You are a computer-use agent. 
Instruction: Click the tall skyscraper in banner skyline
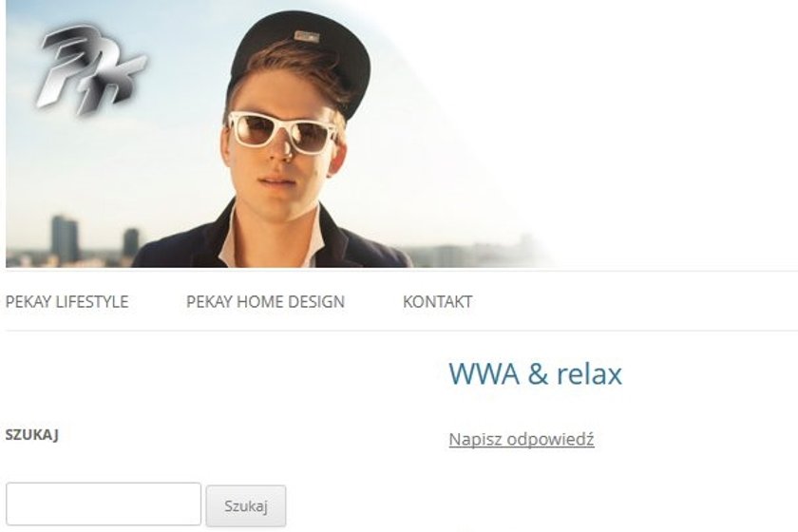[x=66, y=238]
